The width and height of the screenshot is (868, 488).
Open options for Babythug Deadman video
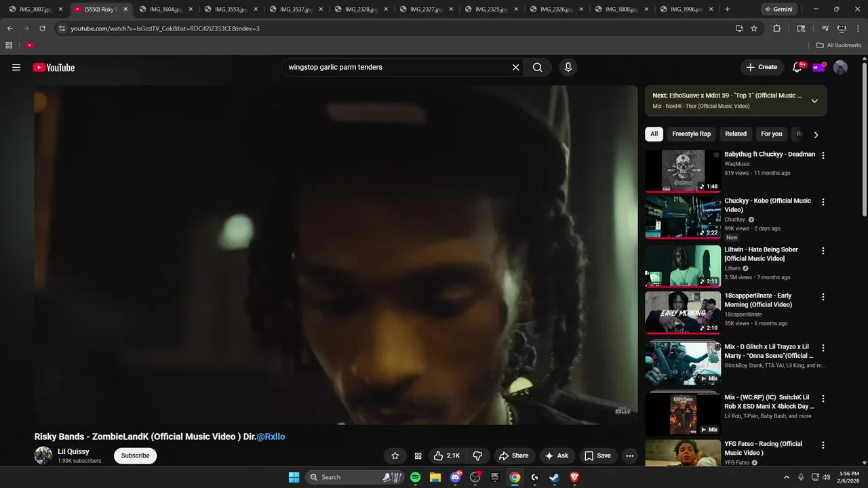coord(823,155)
